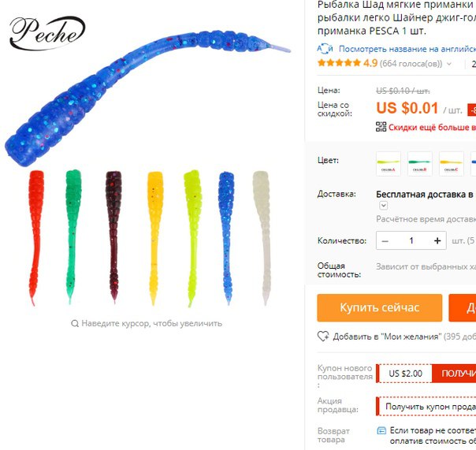Click the return policy icon
Image resolution: width=476 pixels, height=450 pixels.
click(x=381, y=430)
